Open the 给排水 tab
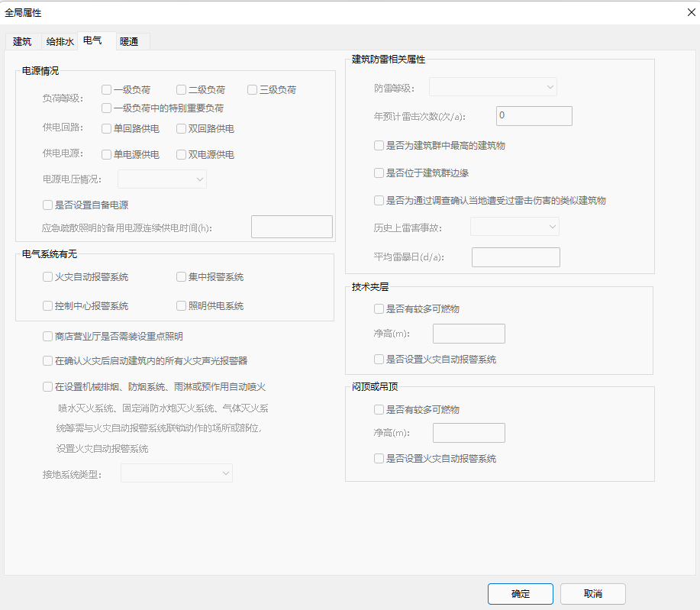Image resolution: width=700 pixels, height=610 pixels. [60, 42]
